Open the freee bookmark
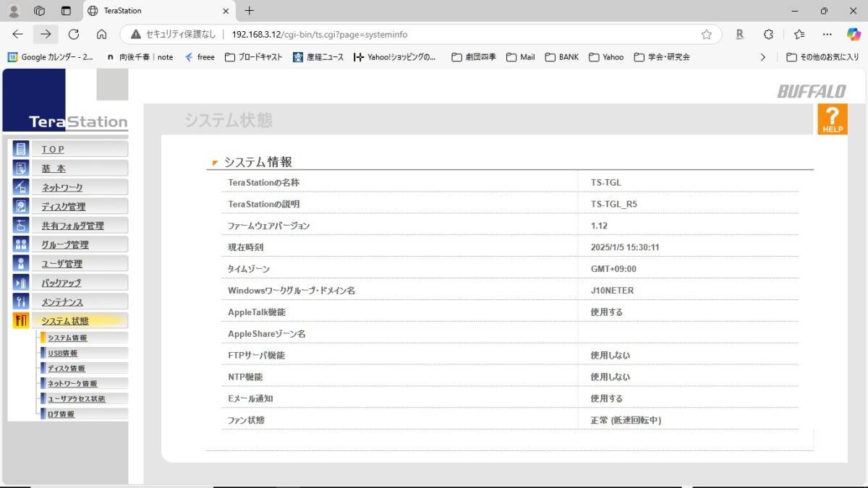The height and width of the screenshot is (488, 868). pyautogui.click(x=200, y=56)
